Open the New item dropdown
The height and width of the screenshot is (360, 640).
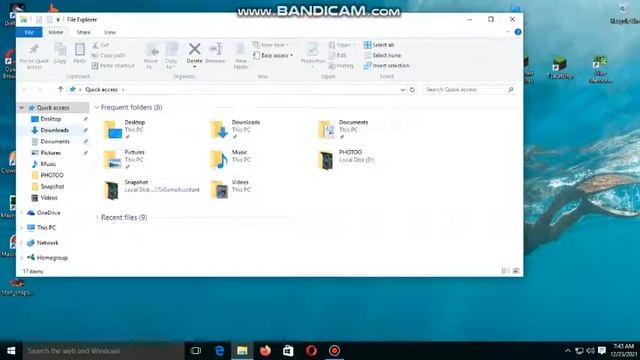point(271,45)
